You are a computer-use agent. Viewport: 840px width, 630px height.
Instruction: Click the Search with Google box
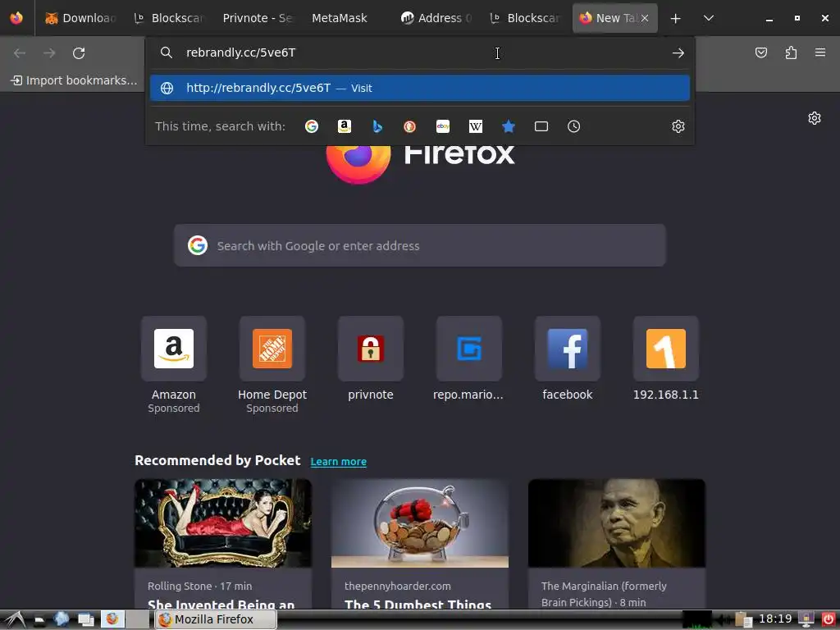click(419, 245)
